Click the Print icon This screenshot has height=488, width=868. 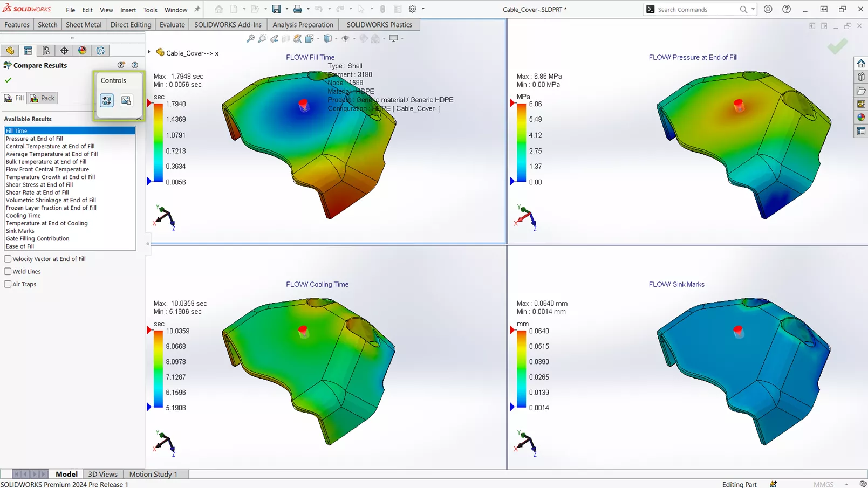(x=297, y=9)
